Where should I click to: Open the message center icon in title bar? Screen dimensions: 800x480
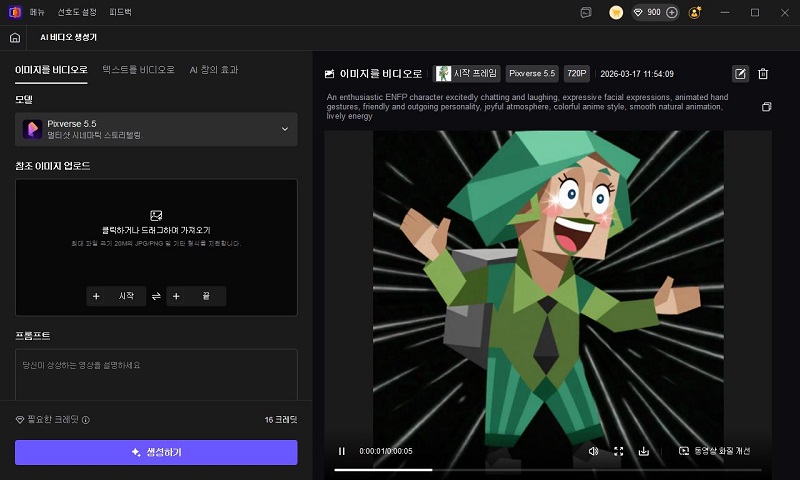pyautogui.click(x=586, y=12)
